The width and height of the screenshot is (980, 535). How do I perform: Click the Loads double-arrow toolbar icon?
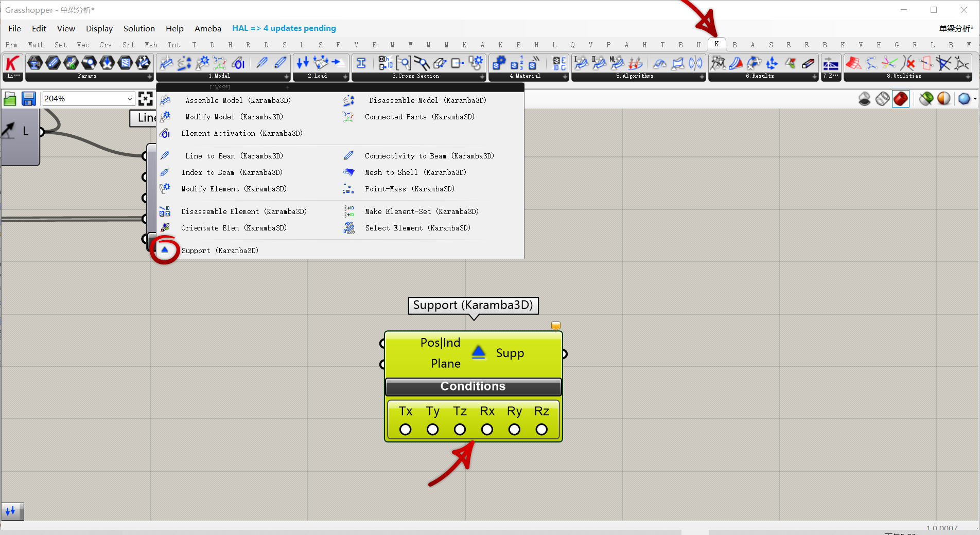(303, 63)
